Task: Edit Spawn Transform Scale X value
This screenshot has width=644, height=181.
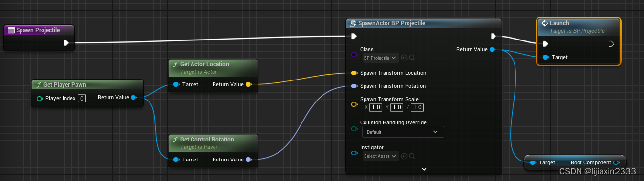Action: click(x=376, y=107)
